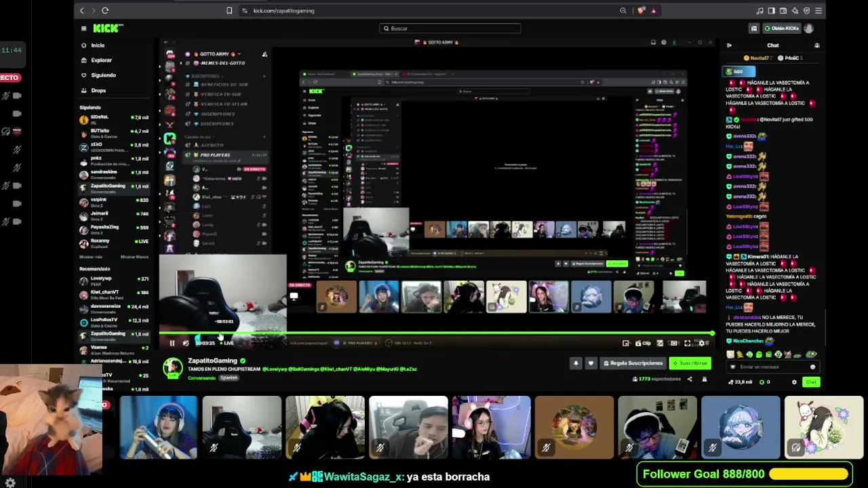Image resolution: width=868 pixels, height=488 pixels.
Task: Click the ZapatitoGaming streamer avatar
Action: (x=172, y=367)
